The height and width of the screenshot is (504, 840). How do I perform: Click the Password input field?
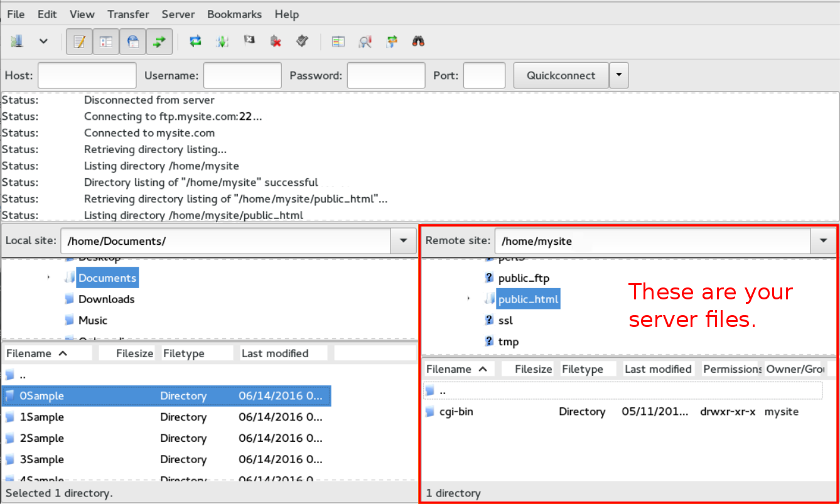coord(385,75)
